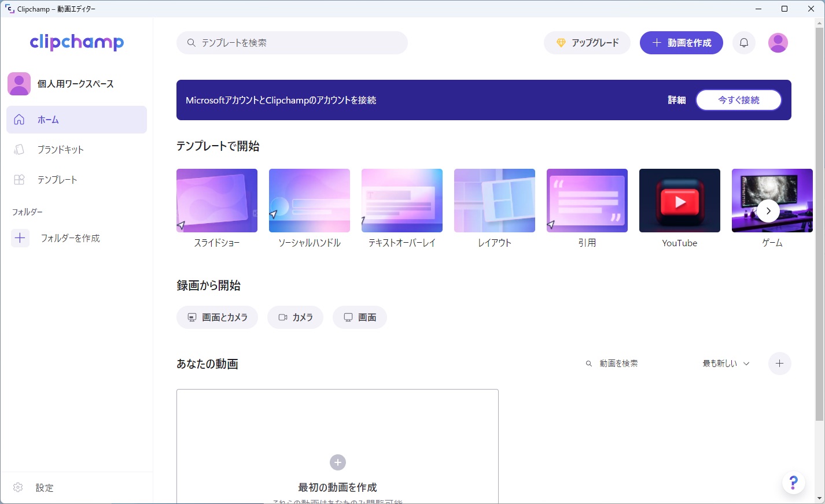The height and width of the screenshot is (504, 825).
Task: Start 画面とカメラ recording
Action: [218, 317]
